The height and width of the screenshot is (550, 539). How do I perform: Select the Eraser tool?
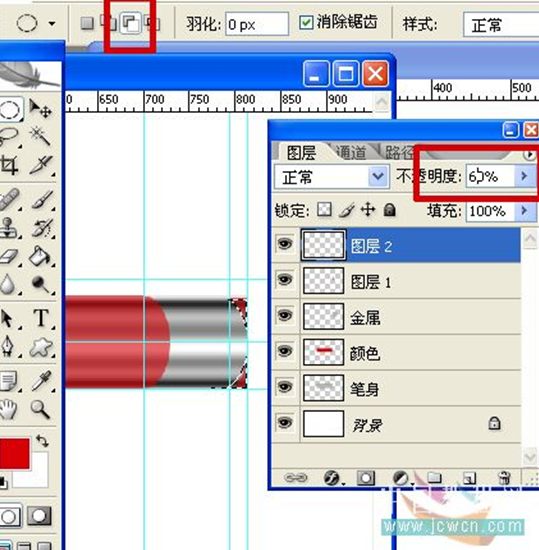(x=9, y=256)
